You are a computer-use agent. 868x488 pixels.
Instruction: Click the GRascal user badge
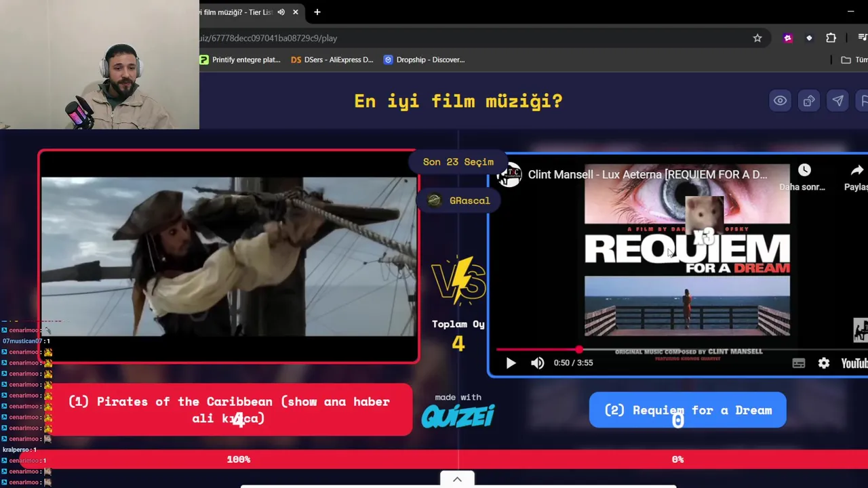pyautogui.click(x=458, y=201)
